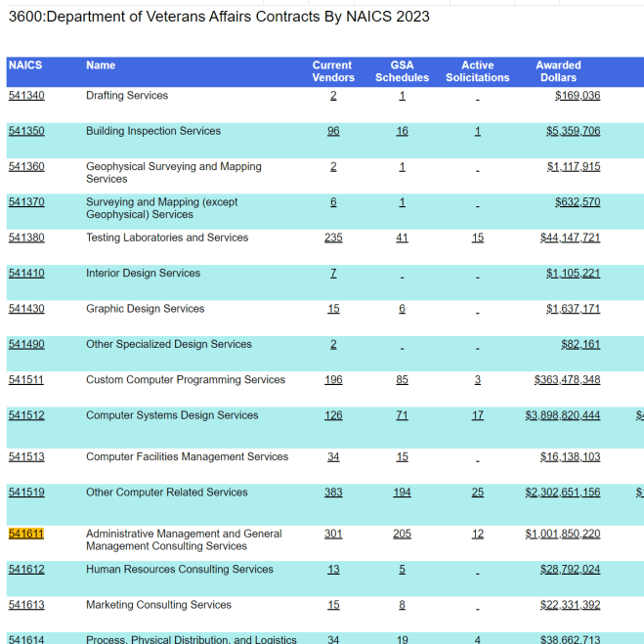Select the Awarded Dollars column header
The image size is (644, 644).
[558, 71]
